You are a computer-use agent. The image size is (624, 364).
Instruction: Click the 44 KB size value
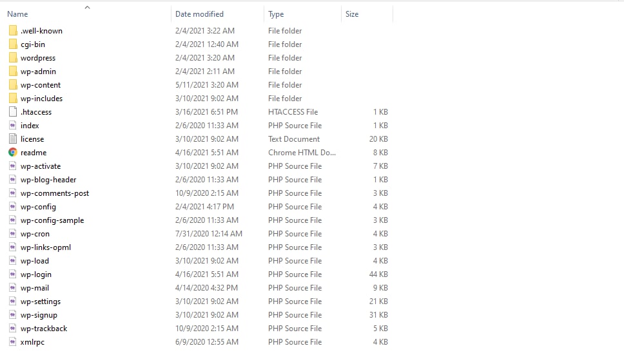(378, 274)
